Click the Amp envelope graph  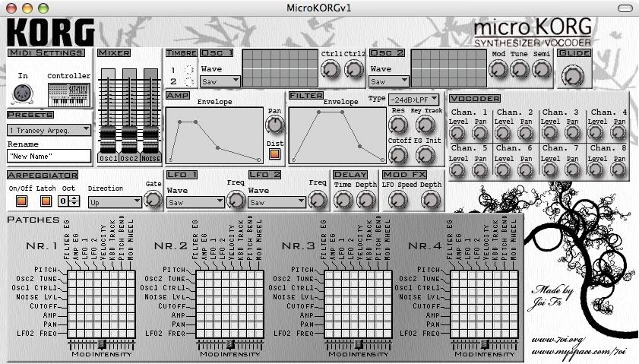tap(214, 136)
